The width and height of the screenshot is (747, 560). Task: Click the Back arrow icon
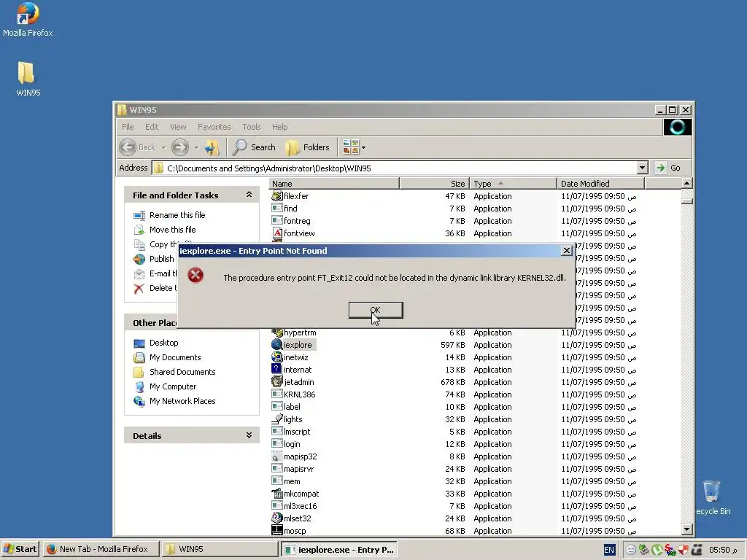128,147
